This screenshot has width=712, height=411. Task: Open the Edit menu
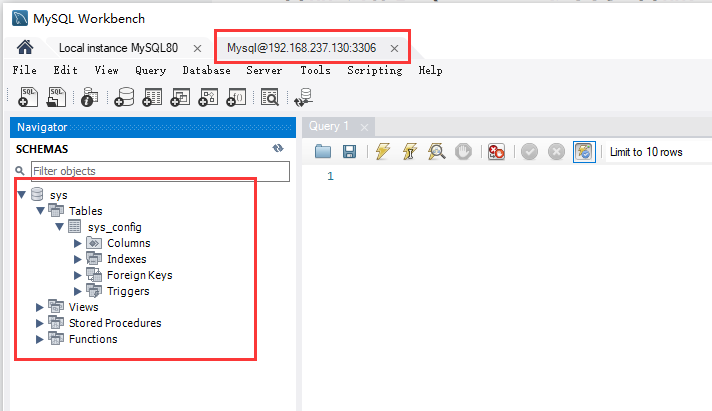[x=65, y=70]
